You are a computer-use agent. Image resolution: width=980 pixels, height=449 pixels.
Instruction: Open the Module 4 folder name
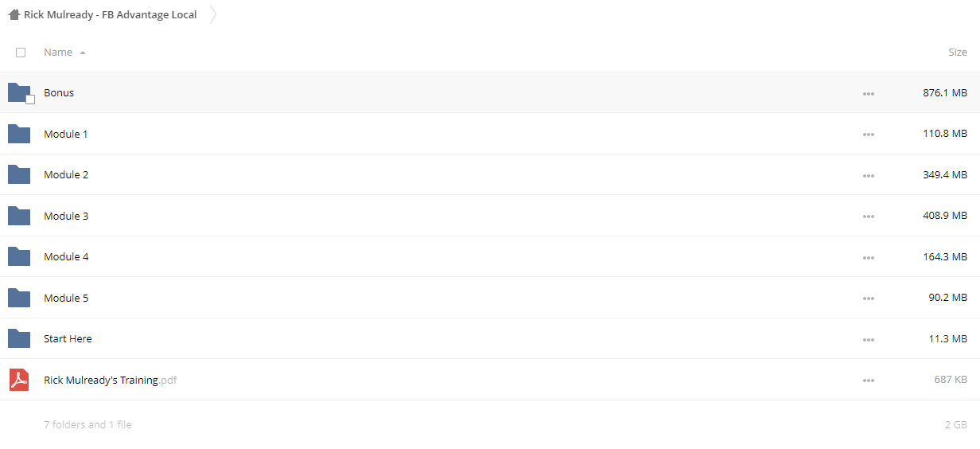(66, 256)
